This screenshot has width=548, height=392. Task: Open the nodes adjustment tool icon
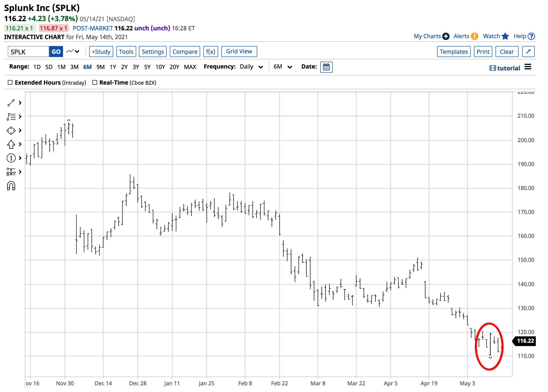(11, 172)
